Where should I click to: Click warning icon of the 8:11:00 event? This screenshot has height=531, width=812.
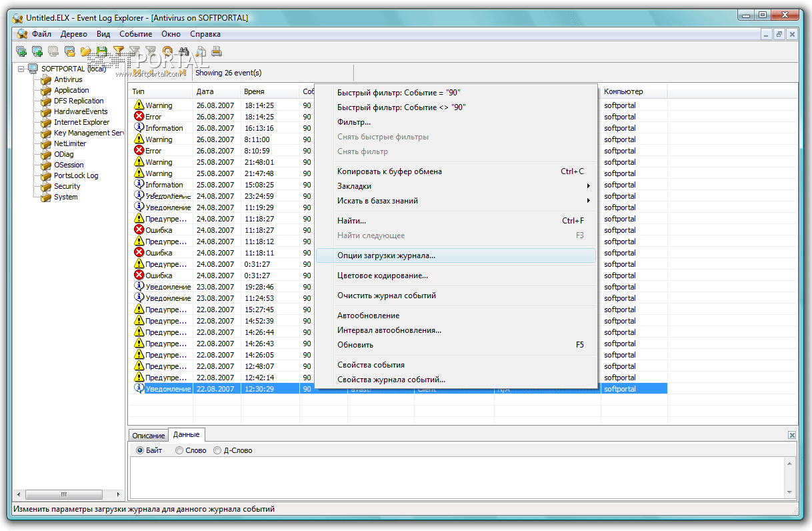[x=139, y=139]
